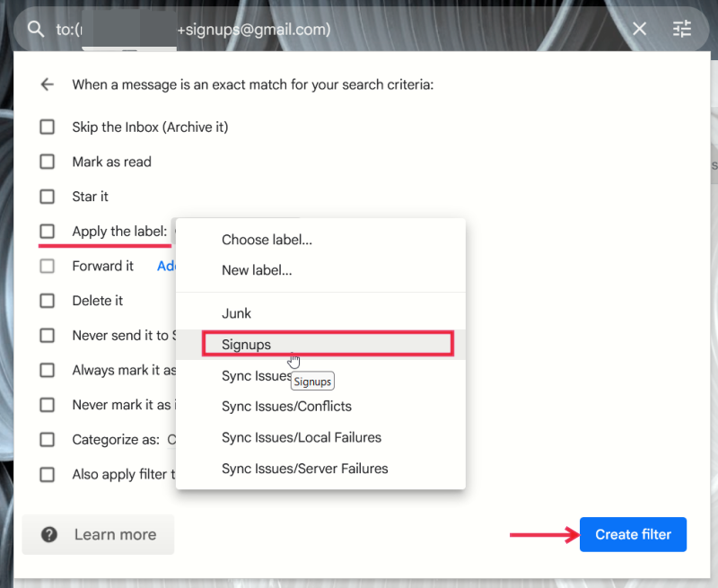Click the Add forwarding address link

(x=167, y=266)
